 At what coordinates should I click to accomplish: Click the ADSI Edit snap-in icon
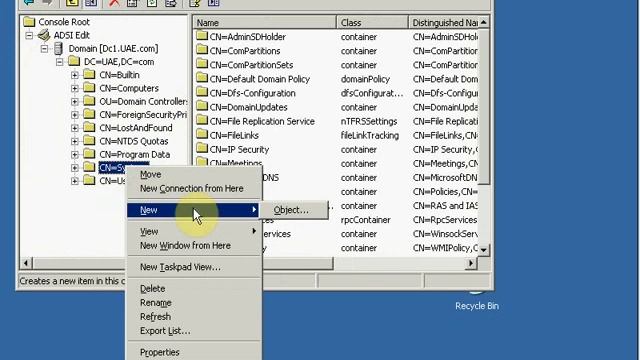pos(44,35)
